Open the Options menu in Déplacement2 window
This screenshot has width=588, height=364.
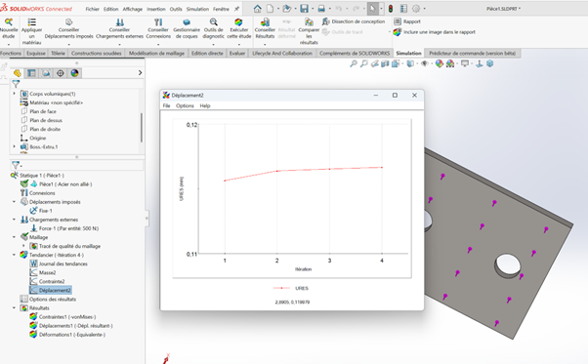point(185,106)
